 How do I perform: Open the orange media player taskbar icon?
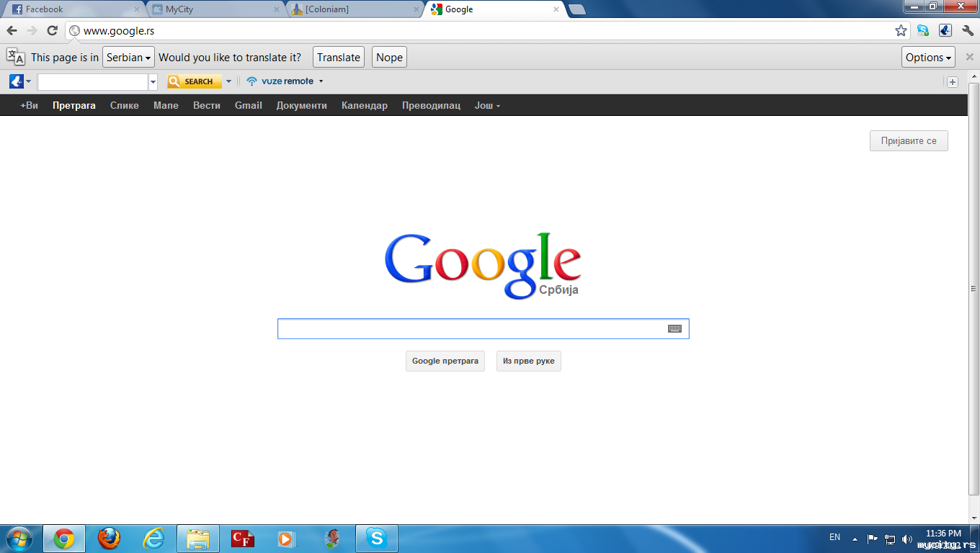(x=286, y=539)
